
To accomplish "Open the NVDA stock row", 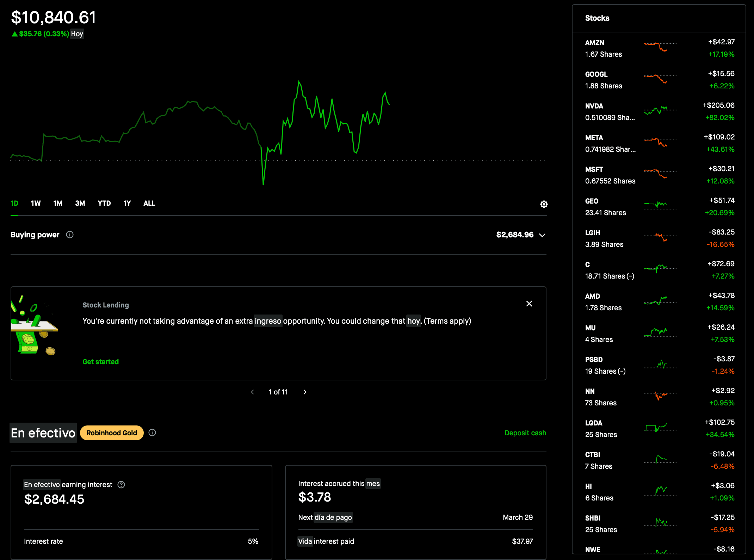I will click(659, 112).
